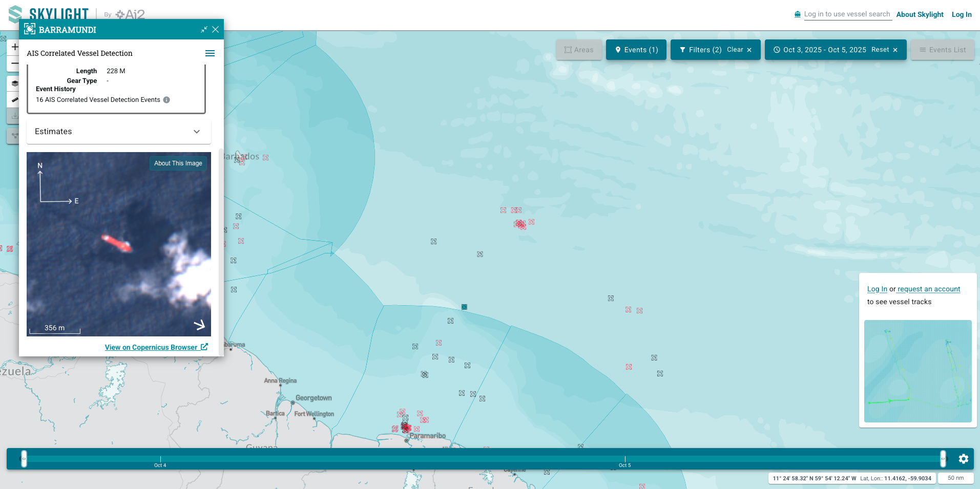Click the vessel detection icon in panel header
This screenshot has height=489, width=980.
coord(30,29)
